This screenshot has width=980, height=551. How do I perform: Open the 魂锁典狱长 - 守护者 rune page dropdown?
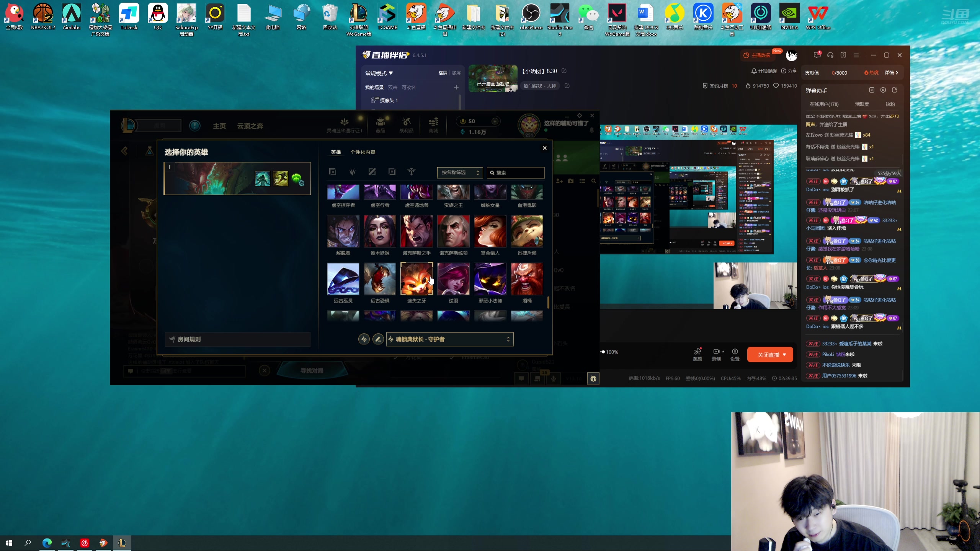(x=450, y=339)
